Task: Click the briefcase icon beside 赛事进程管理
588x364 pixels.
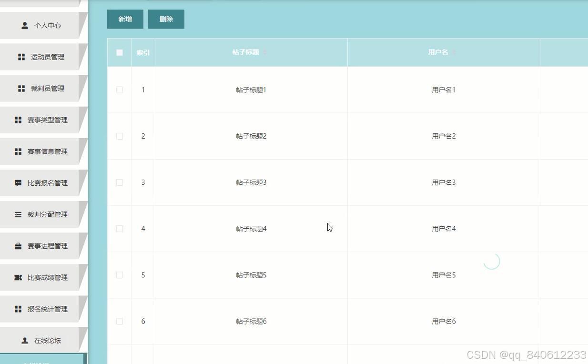Action: 18,246
